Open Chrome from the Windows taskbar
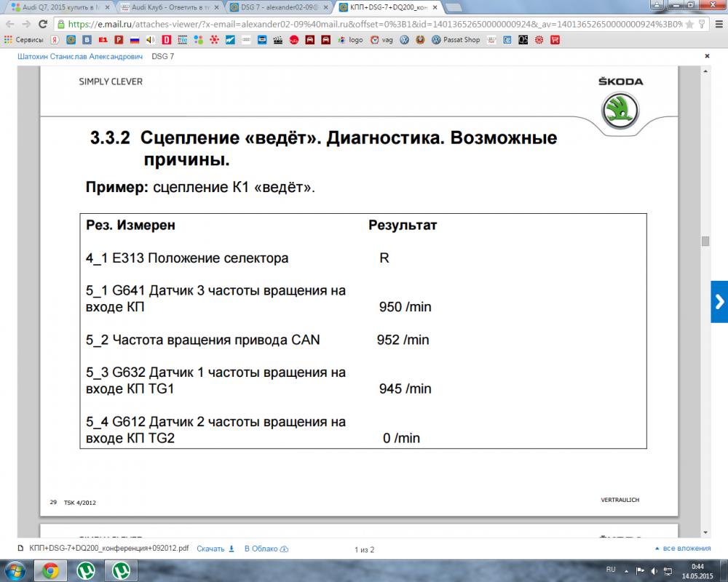 tap(50, 570)
